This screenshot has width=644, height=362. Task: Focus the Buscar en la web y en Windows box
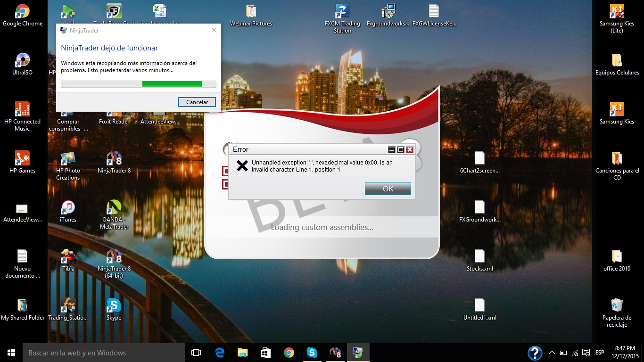click(104, 353)
